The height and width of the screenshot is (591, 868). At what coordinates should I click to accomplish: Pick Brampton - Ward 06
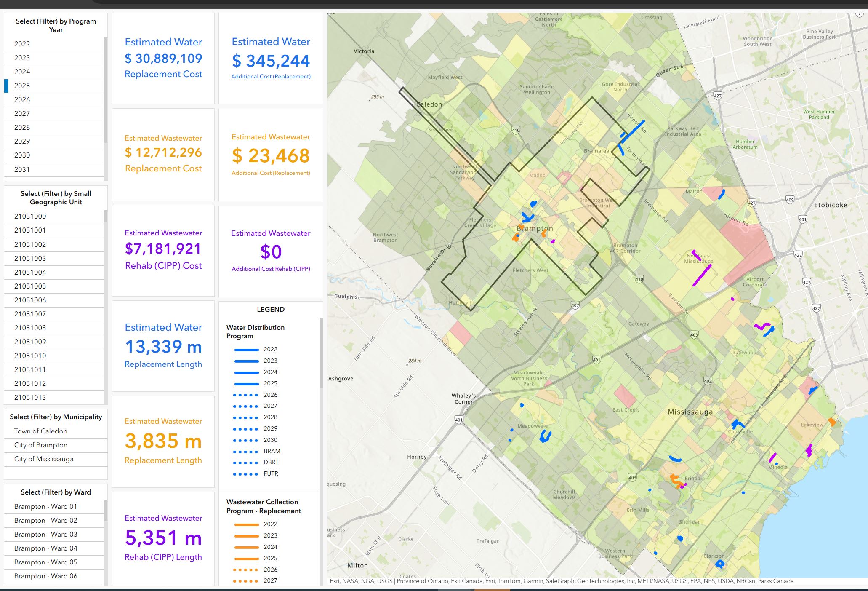tap(54, 576)
